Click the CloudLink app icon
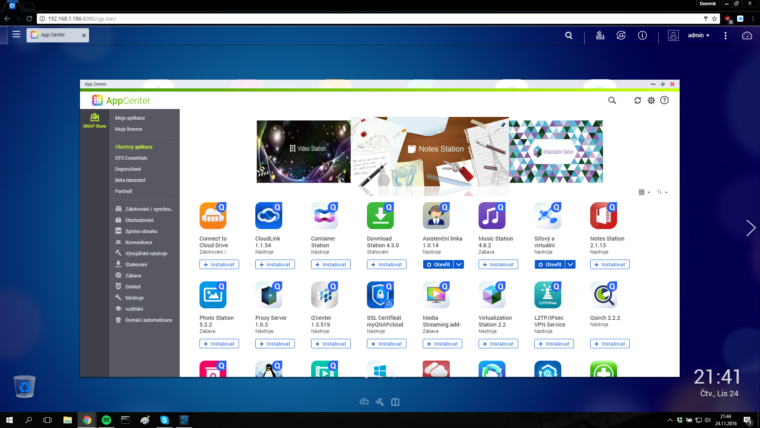The height and width of the screenshot is (428, 760). [269, 216]
